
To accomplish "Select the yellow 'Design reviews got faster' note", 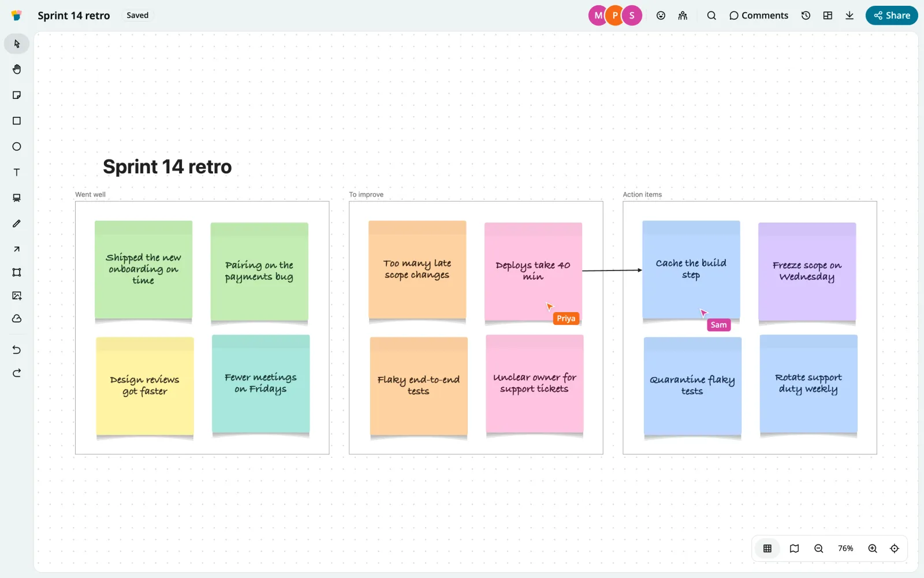I will [145, 386].
